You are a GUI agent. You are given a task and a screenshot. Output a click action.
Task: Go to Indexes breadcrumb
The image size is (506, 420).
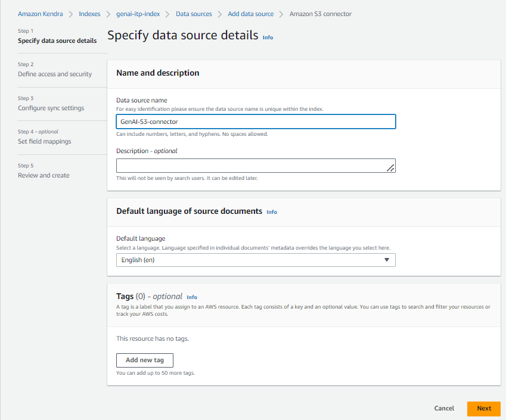pos(89,14)
